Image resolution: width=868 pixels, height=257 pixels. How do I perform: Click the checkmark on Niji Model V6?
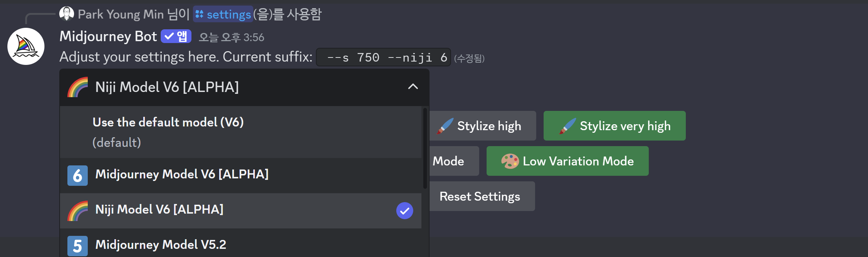405,211
